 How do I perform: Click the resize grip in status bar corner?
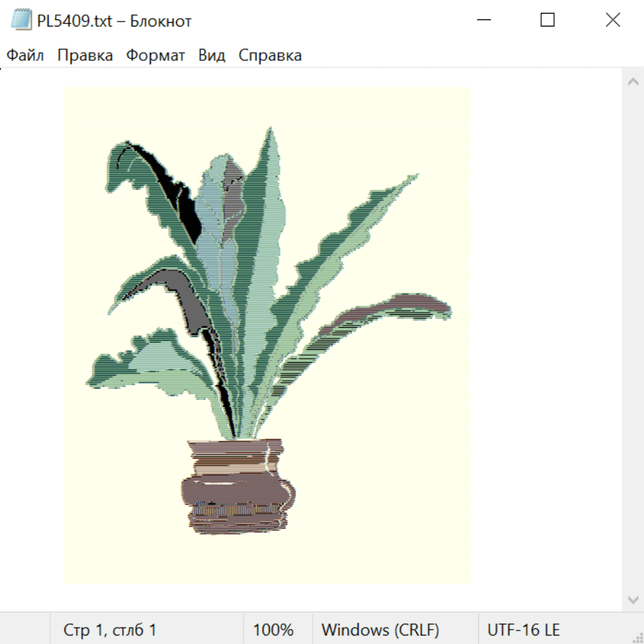pos(637,637)
